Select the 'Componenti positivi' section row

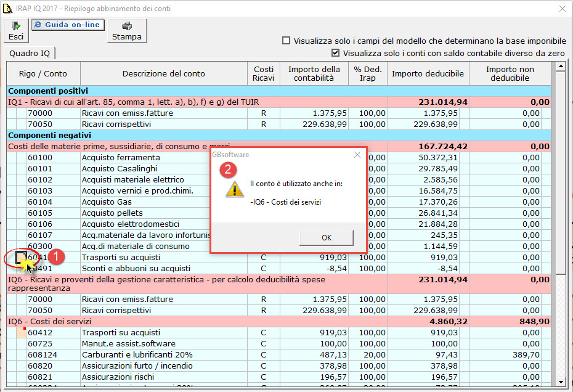click(279, 91)
